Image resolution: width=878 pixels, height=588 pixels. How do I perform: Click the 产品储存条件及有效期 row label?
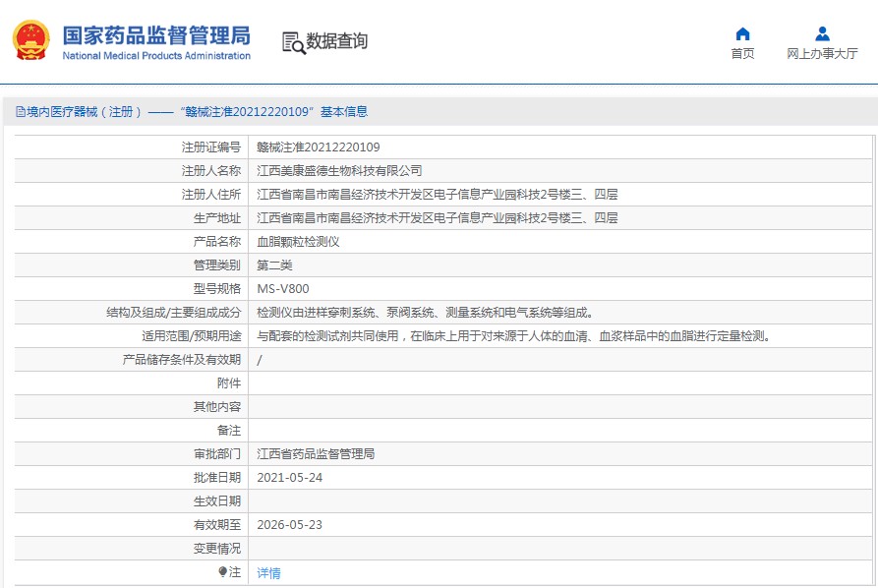(182, 360)
